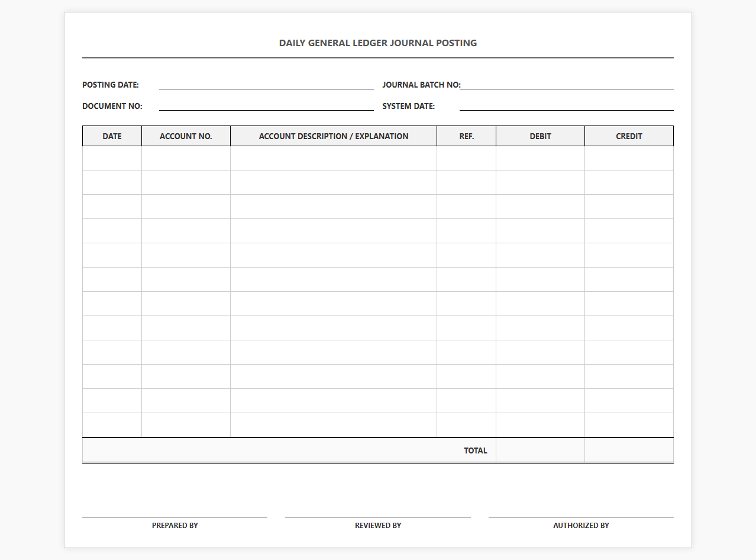Click the POSTING DATE label
This screenshot has height=560, width=756.
coord(111,85)
